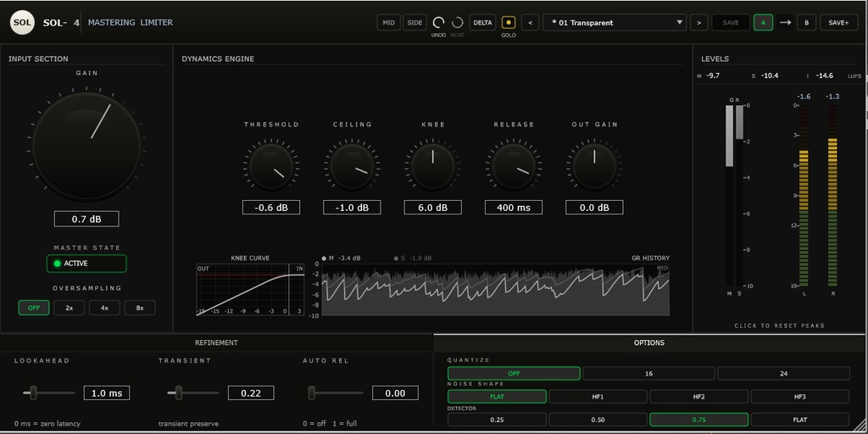Set Quantize to 16 bit
The width and height of the screenshot is (868, 434).
648,374
